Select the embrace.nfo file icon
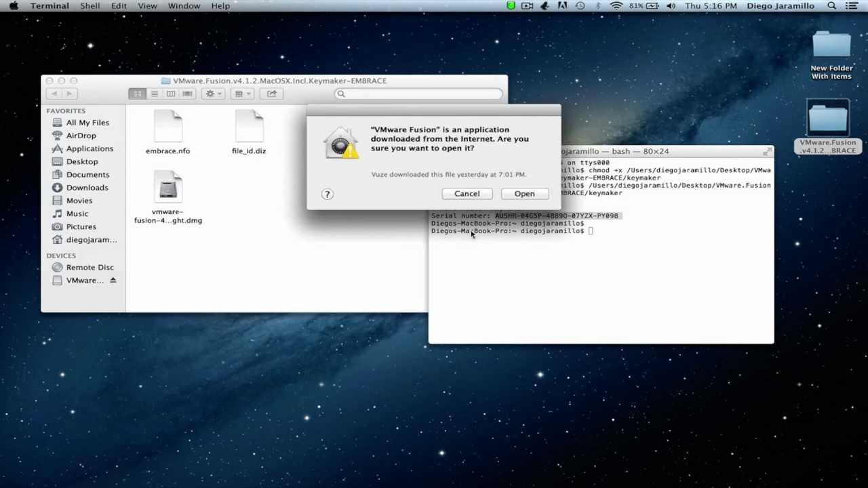 [167, 126]
